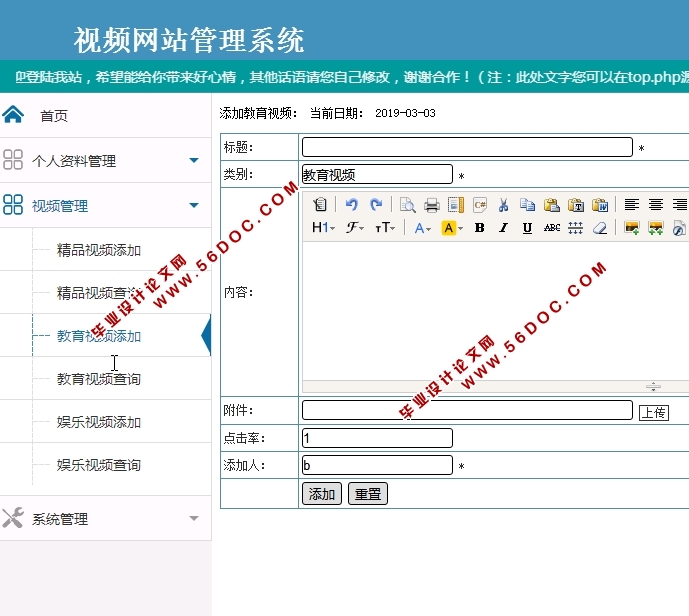Click the 上传 upload button

(653, 412)
